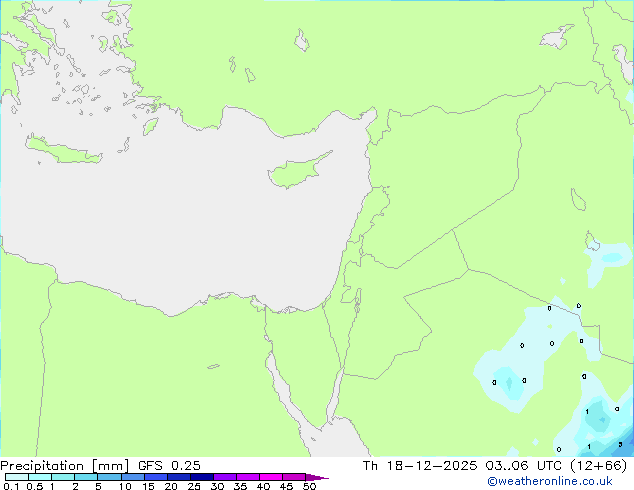Click the '0.1' legend scale label
This screenshot has width=634, height=490.
coord(11,486)
